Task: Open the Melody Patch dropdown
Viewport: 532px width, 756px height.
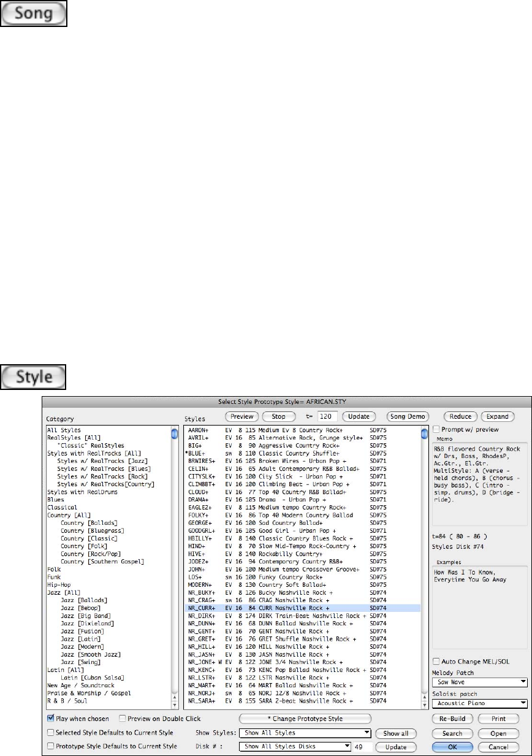Action: 479,681
